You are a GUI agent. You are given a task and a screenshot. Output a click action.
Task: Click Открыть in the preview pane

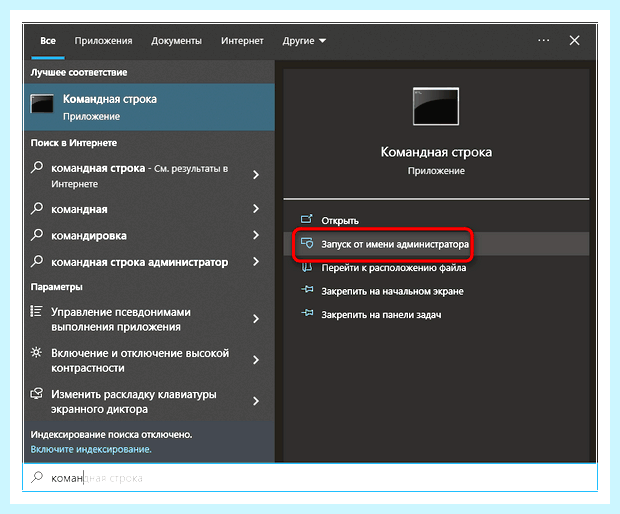pyautogui.click(x=340, y=221)
